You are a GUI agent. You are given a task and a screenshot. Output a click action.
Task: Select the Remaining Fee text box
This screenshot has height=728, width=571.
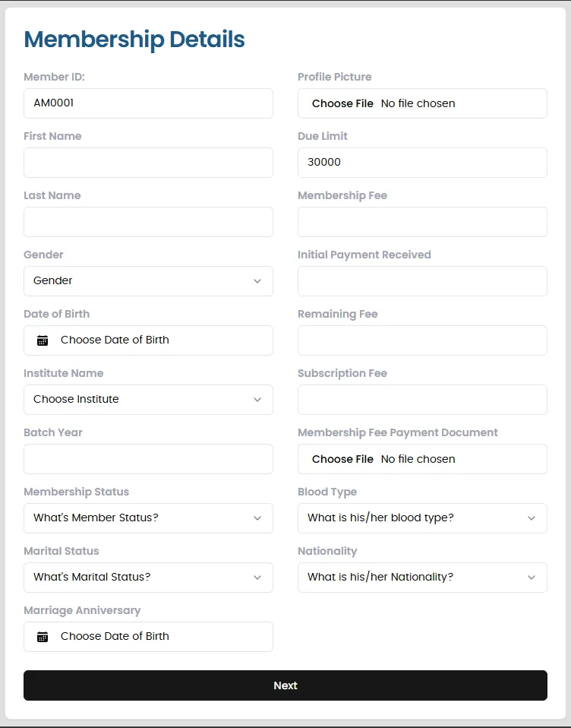pyautogui.click(x=422, y=340)
